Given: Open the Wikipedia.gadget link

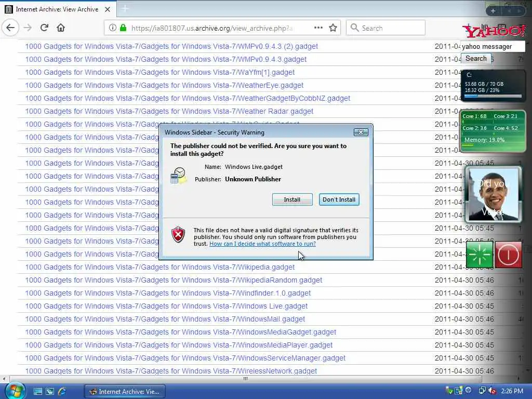Looking at the screenshot, I should [x=160, y=267].
